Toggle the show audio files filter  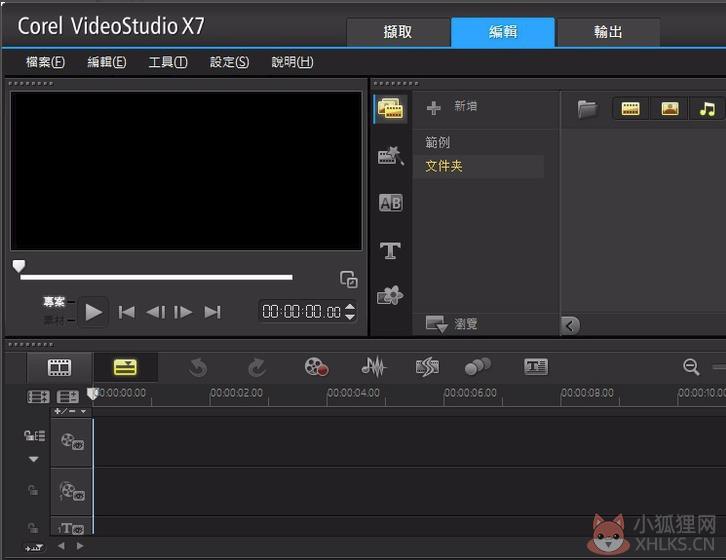coord(707,109)
